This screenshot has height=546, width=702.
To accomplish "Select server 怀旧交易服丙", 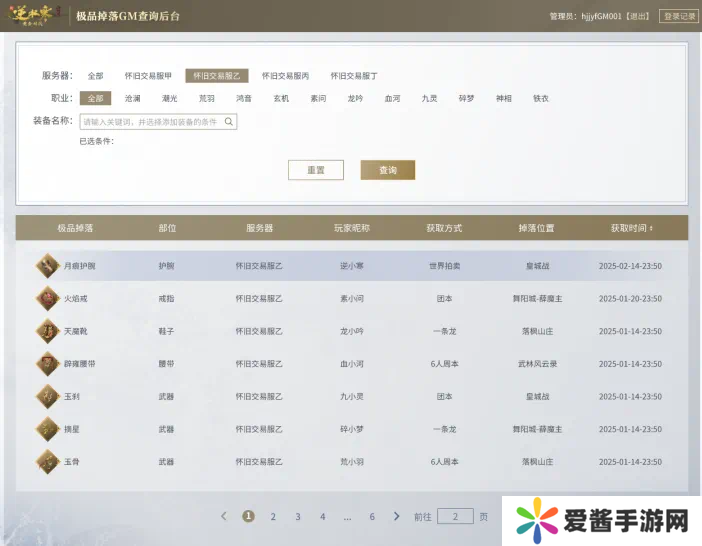I will click(285, 76).
